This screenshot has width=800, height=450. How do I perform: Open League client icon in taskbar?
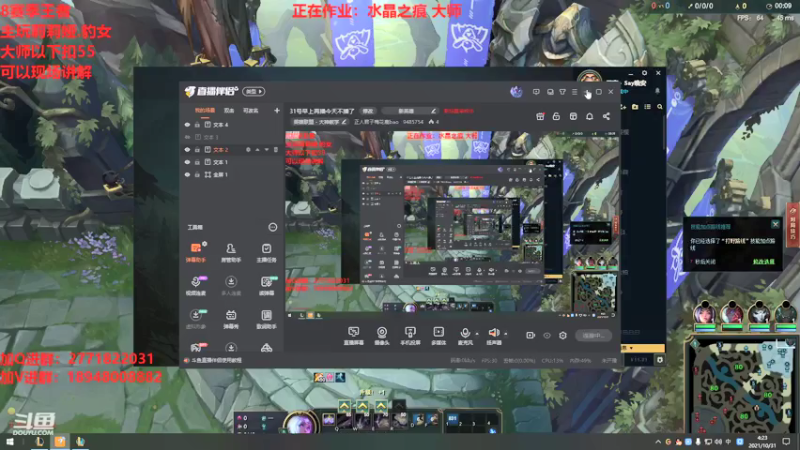pos(39,442)
